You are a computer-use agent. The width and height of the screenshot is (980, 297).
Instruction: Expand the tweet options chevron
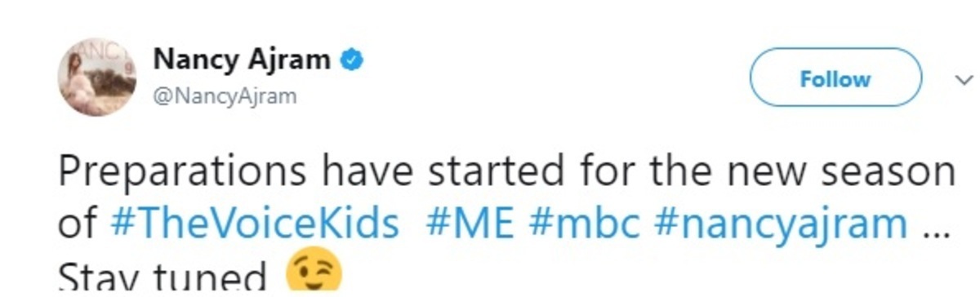click(x=964, y=80)
